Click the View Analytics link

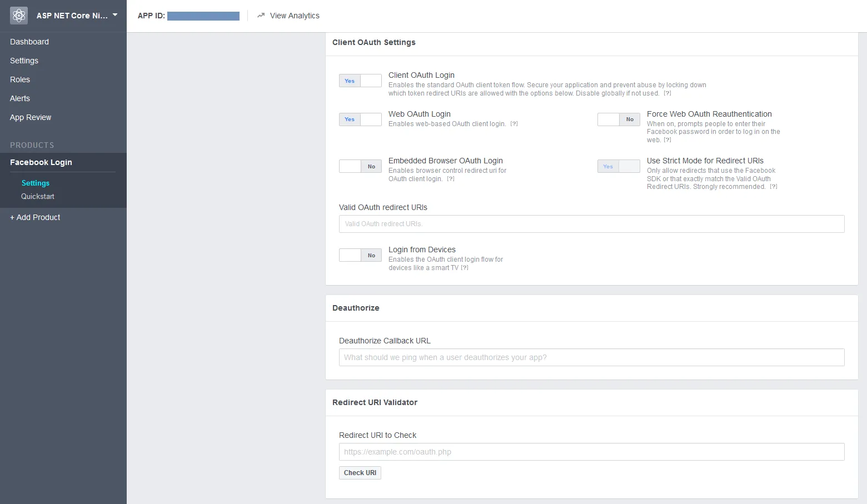pyautogui.click(x=295, y=16)
